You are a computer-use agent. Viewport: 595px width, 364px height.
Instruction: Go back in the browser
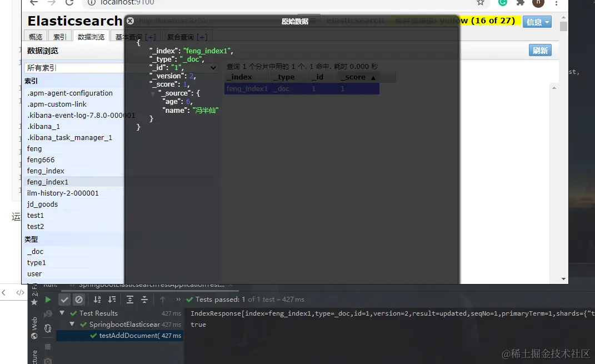[x=34, y=2]
